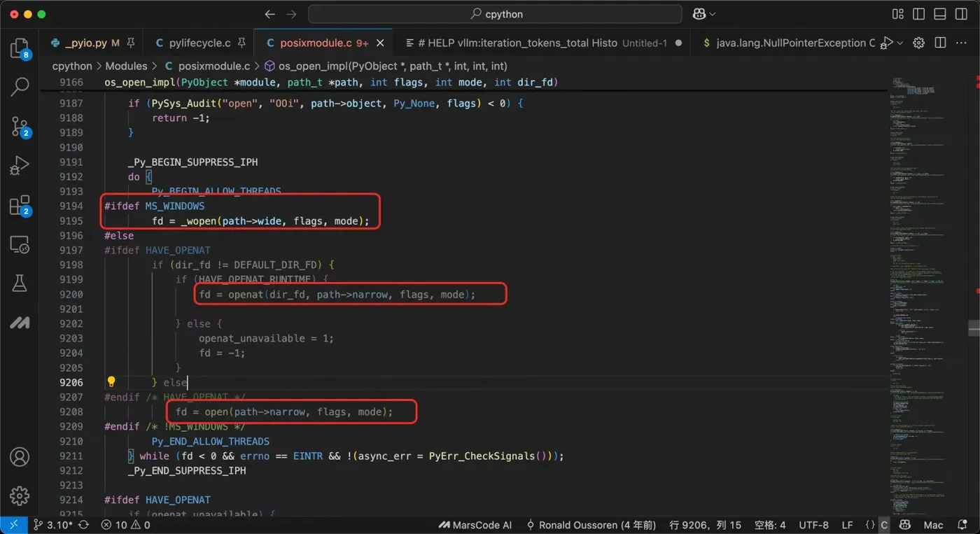Viewport: 980px width, 534px height.
Task: Go to line via 行 9206, 列 15
Action: [705, 525]
